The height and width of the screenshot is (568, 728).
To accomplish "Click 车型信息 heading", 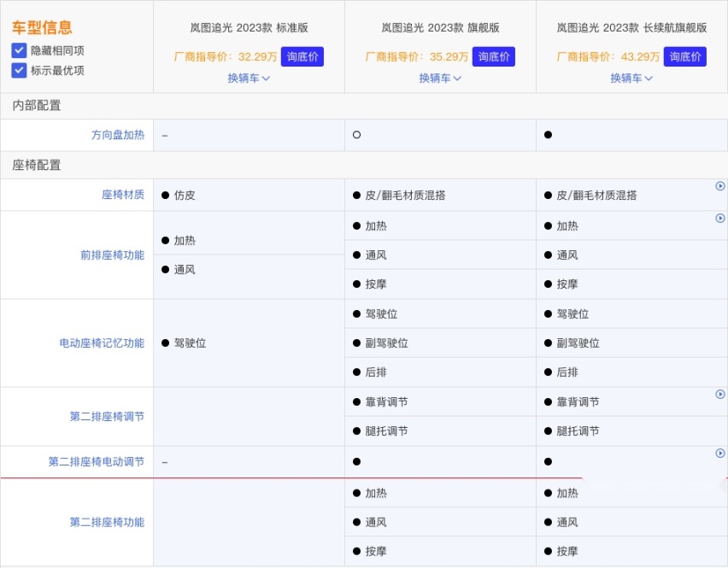I will 42,27.
